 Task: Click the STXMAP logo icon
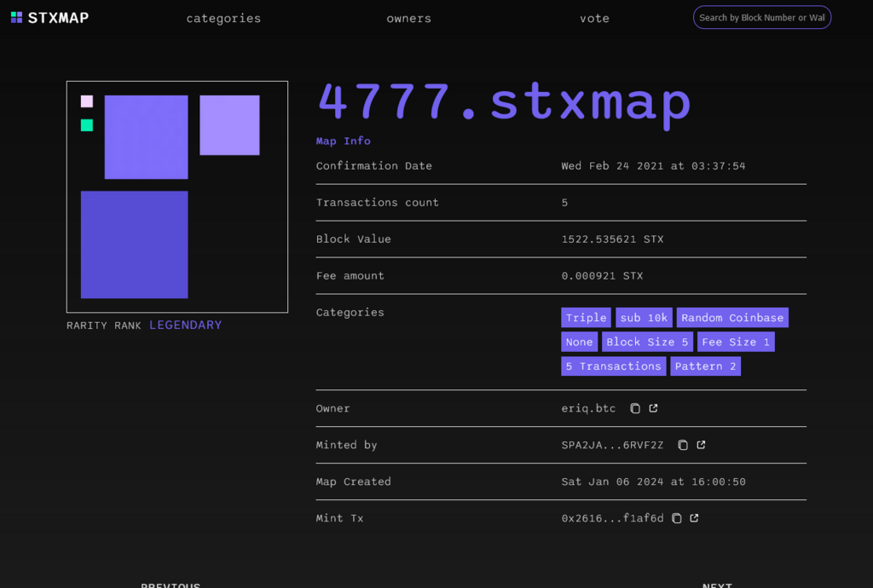click(17, 18)
